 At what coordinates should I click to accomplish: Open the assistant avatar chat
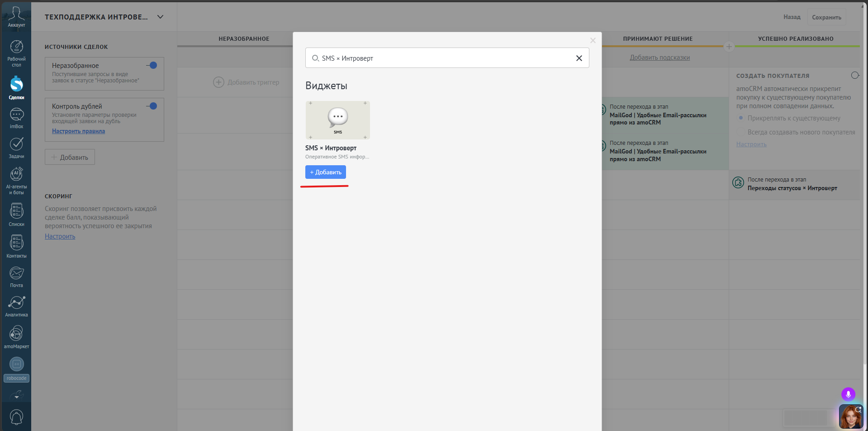pos(850,417)
